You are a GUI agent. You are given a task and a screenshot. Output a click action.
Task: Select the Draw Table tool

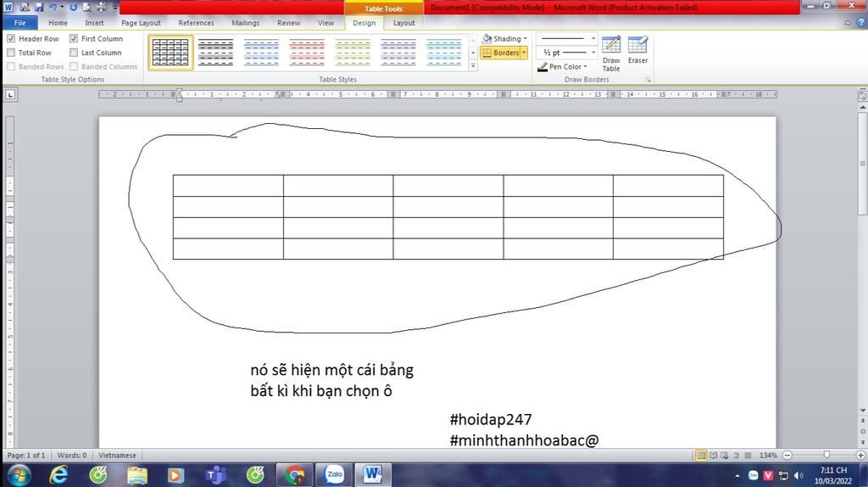611,53
